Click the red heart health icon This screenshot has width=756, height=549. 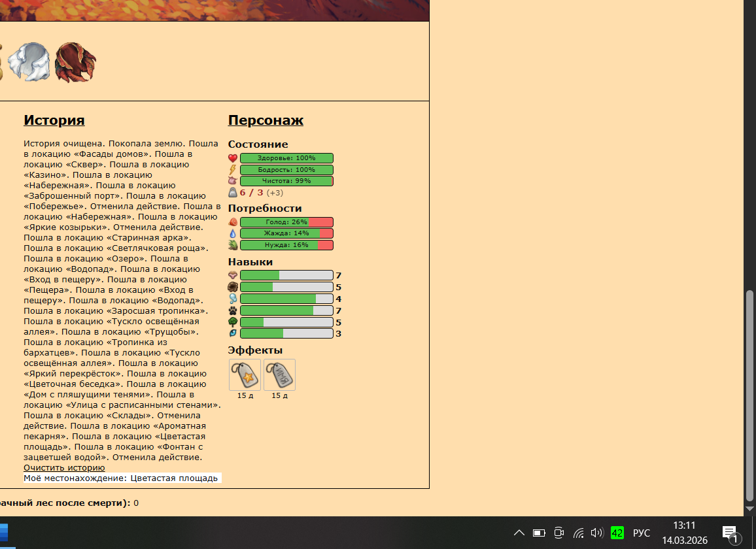click(x=233, y=158)
